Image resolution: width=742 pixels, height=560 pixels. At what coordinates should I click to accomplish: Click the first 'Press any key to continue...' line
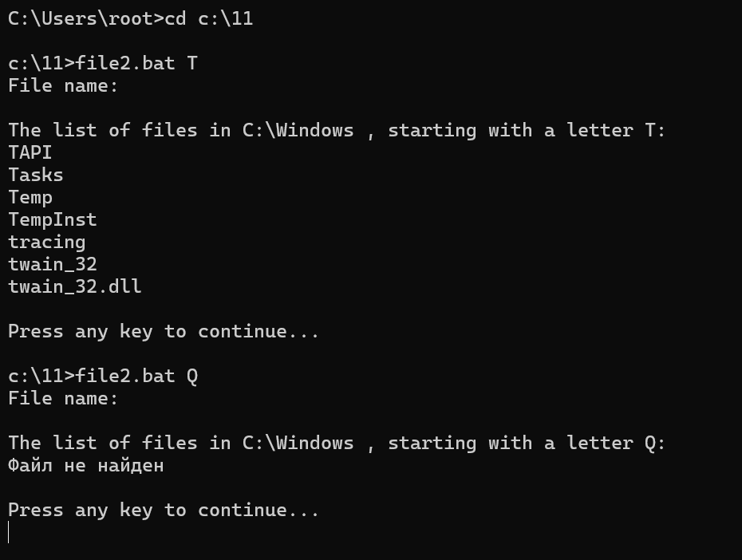point(164,332)
